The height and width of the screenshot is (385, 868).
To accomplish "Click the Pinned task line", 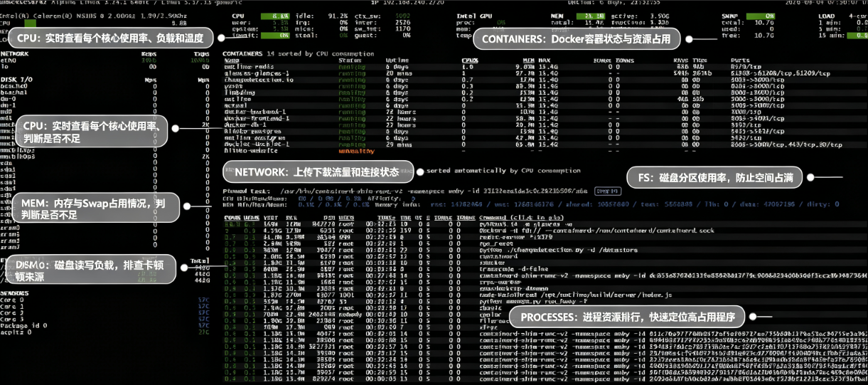I will coord(421,191).
